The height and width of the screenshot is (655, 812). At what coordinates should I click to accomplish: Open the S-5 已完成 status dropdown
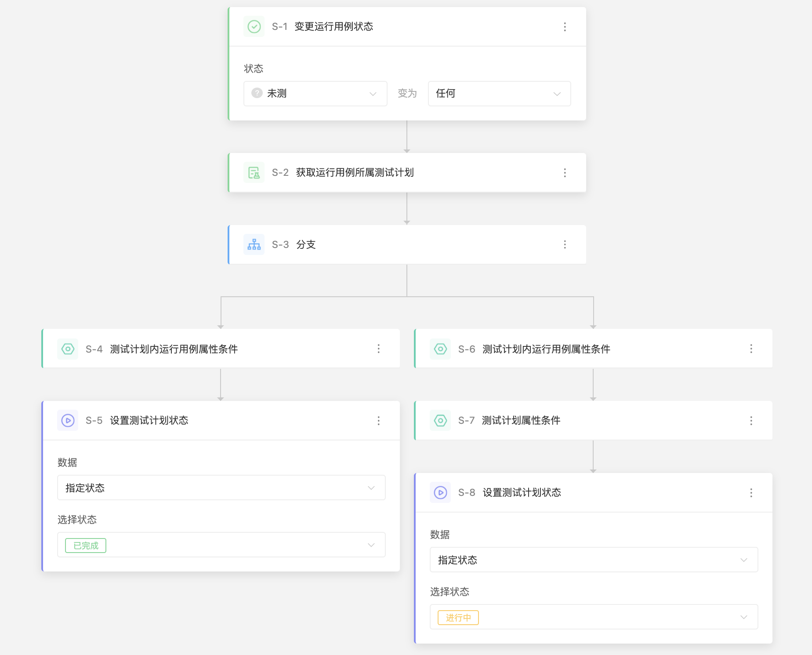point(221,545)
